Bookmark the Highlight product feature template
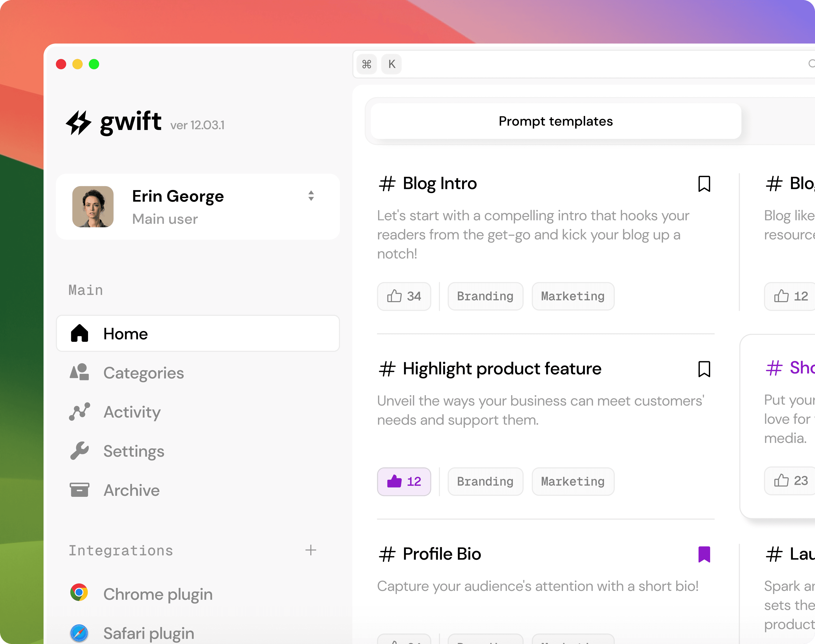Screen dimensions: 815x644 704,369
